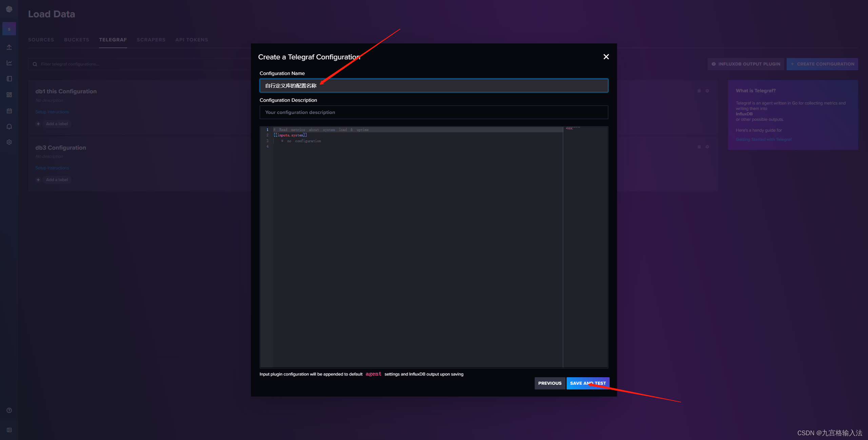Close the Create a Telegraf Configuration dialog

[x=606, y=57]
